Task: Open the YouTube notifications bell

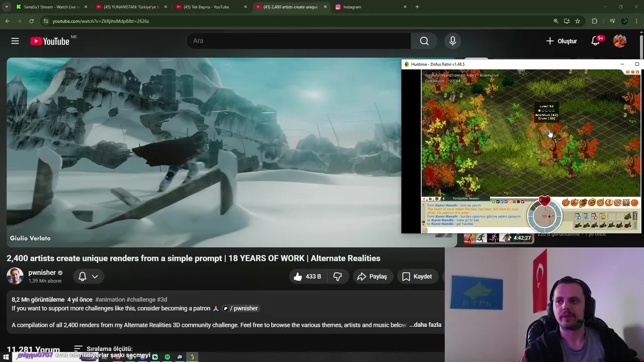Action: [x=596, y=41]
